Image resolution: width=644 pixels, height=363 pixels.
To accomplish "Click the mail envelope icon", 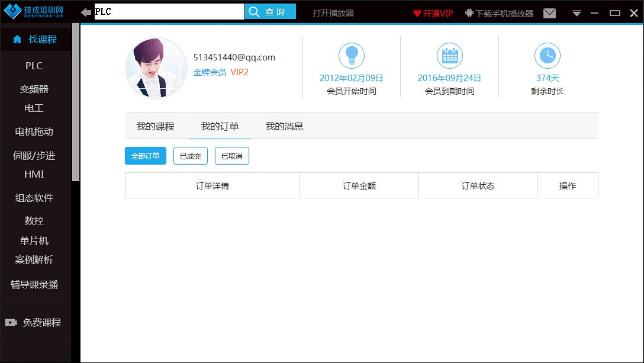I will pos(549,13).
